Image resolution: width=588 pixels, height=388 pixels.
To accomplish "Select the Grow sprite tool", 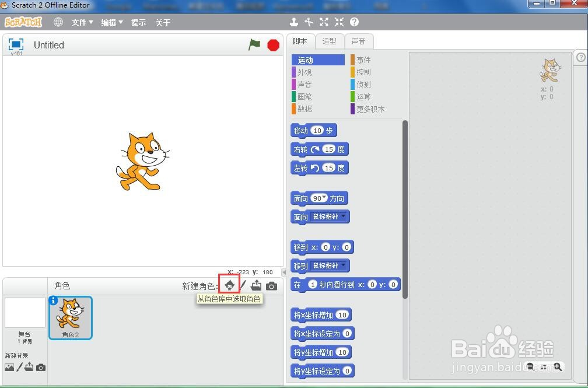I will 324,22.
